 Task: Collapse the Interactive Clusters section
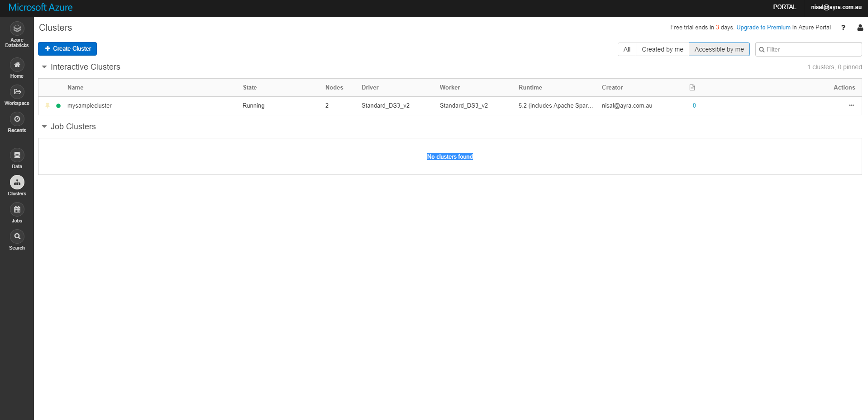[x=44, y=67]
